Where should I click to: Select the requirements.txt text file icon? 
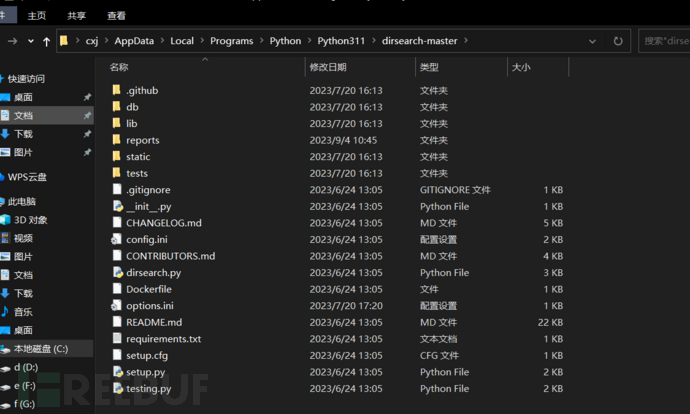click(117, 339)
